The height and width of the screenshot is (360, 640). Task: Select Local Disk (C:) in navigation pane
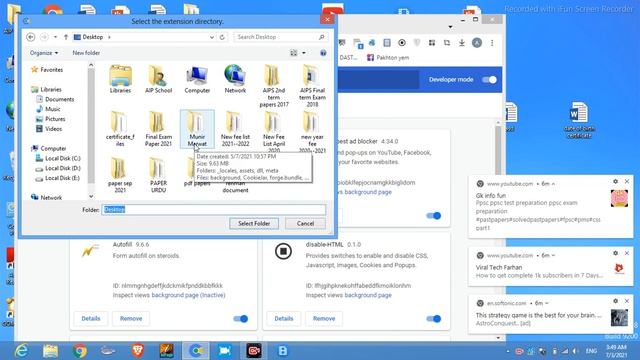pyautogui.click(x=58, y=158)
